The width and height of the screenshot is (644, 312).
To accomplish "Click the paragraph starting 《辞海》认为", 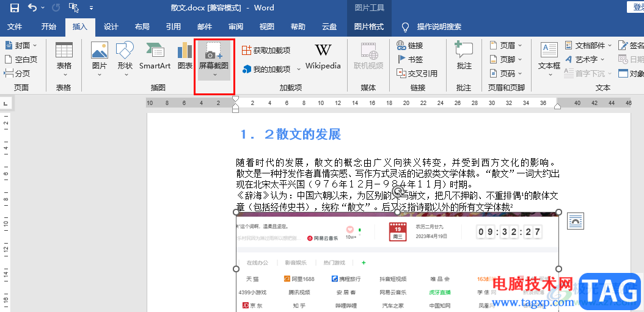I will (x=397, y=201).
